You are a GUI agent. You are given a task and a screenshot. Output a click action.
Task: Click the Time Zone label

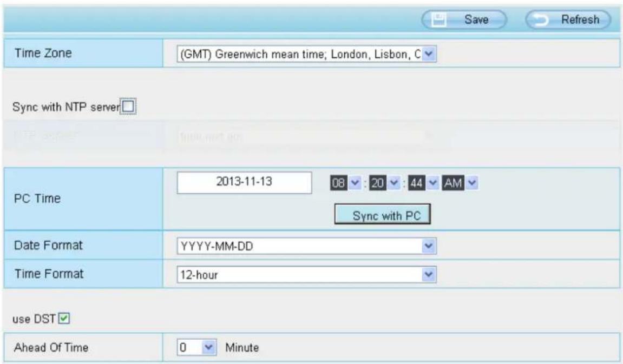coord(43,53)
